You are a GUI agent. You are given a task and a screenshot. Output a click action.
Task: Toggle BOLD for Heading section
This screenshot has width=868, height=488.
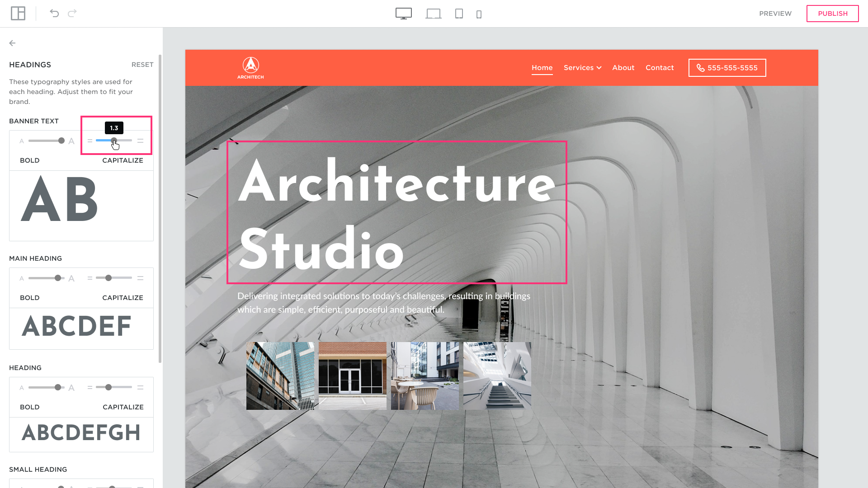tap(30, 407)
